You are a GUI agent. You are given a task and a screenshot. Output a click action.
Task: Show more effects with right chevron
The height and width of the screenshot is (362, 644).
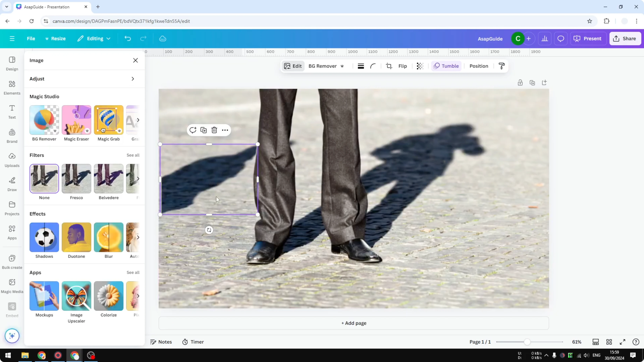[138, 237]
